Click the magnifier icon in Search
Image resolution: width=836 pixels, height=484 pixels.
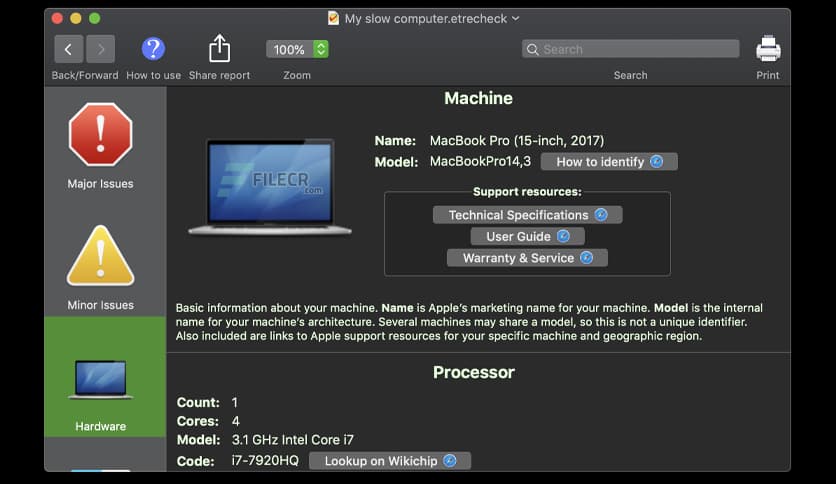point(532,50)
